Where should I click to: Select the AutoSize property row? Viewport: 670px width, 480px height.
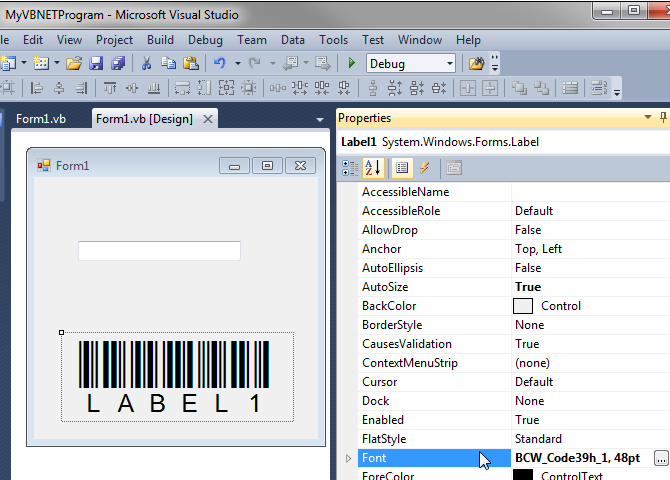[514, 287]
